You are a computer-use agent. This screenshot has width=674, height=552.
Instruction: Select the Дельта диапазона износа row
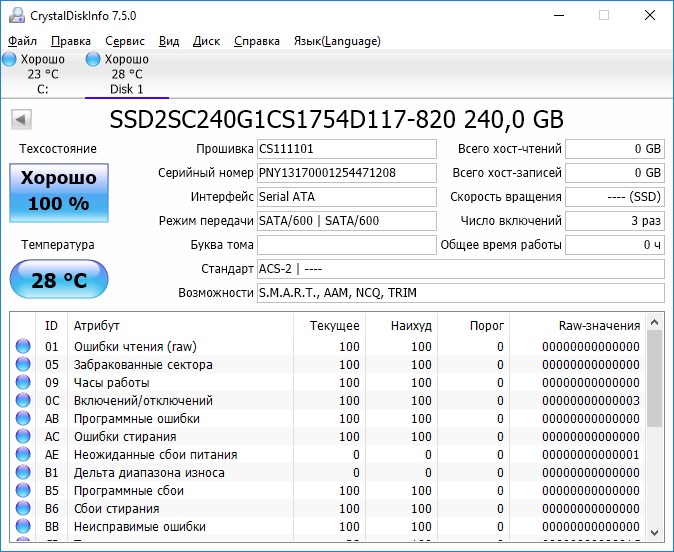point(328,472)
